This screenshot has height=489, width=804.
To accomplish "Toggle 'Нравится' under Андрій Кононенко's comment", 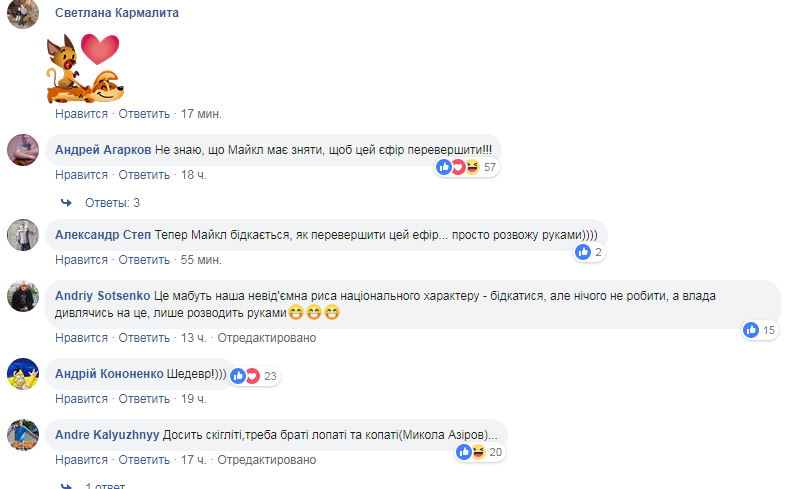I will tap(81, 399).
